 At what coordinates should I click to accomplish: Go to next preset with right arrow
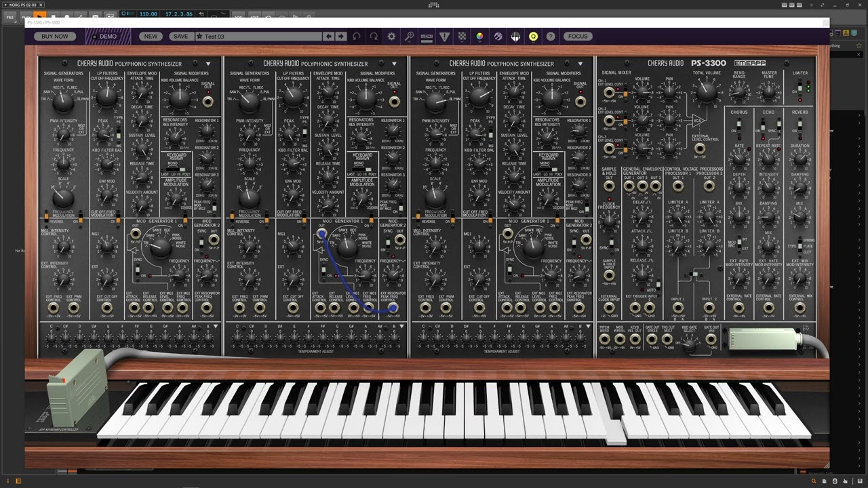(340, 37)
